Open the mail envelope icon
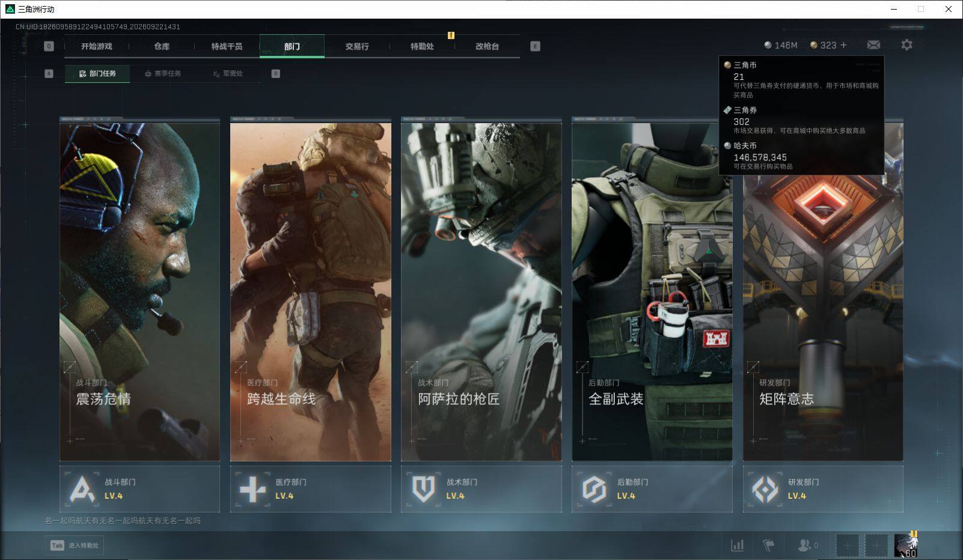Image resolution: width=963 pixels, height=560 pixels. [x=873, y=45]
